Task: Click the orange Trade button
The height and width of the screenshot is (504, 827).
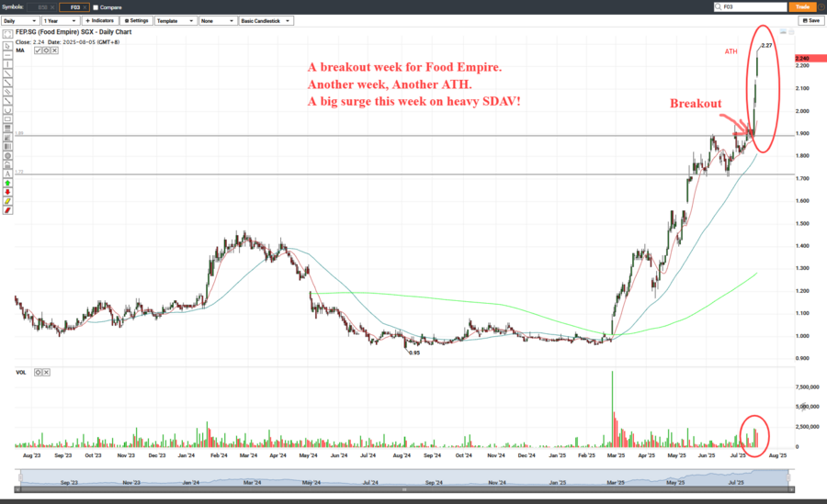Action: (803, 6)
